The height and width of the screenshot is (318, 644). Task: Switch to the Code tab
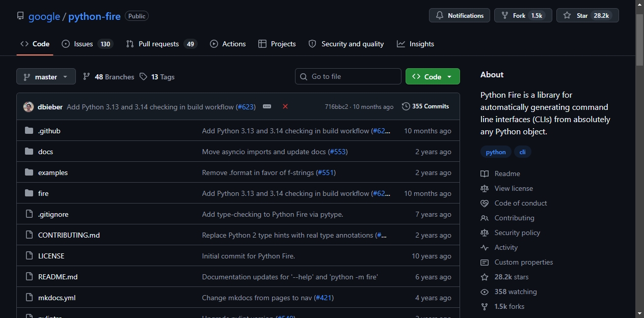[35, 44]
